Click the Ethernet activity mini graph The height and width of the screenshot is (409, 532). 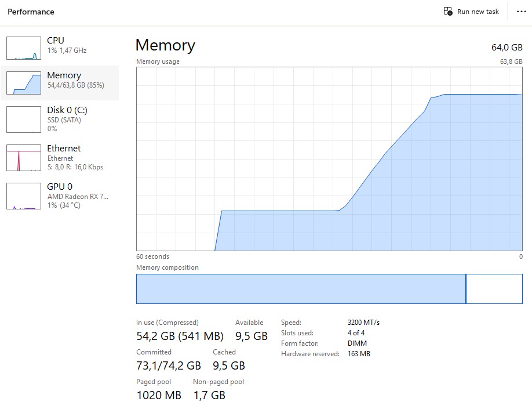pyautogui.click(x=23, y=157)
